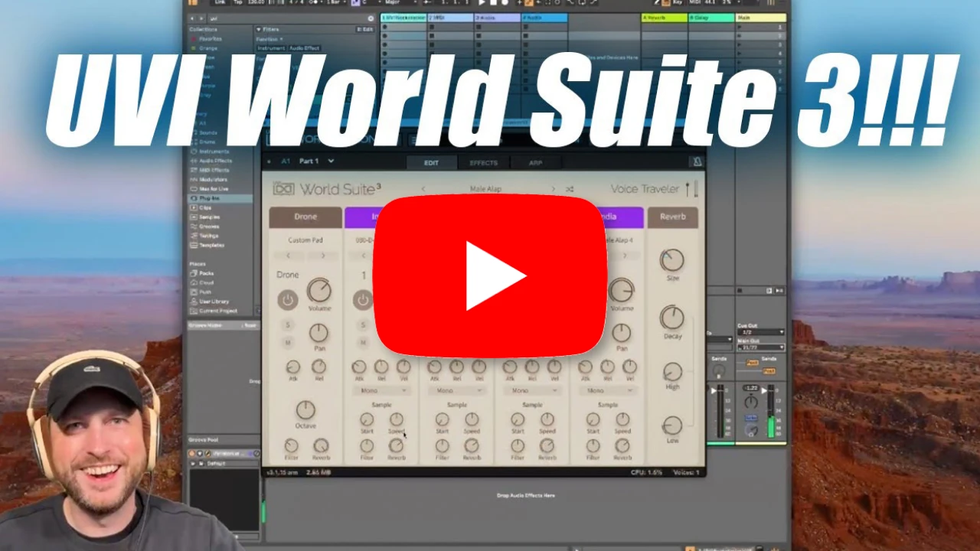This screenshot has height=551, width=980.
Task: Click the bell icon at plugin top-right
Action: coord(697,162)
